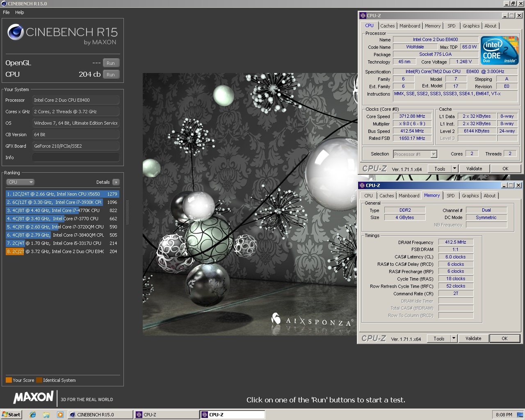
Task: Switch to Graphics tab in lower CPU-Z window
Action: [x=470, y=196]
